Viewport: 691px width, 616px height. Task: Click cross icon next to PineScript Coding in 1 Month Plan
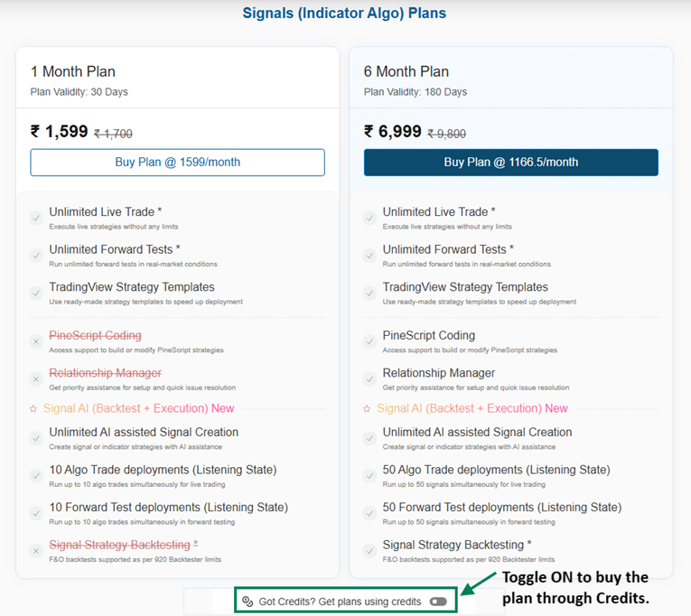[x=36, y=341]
